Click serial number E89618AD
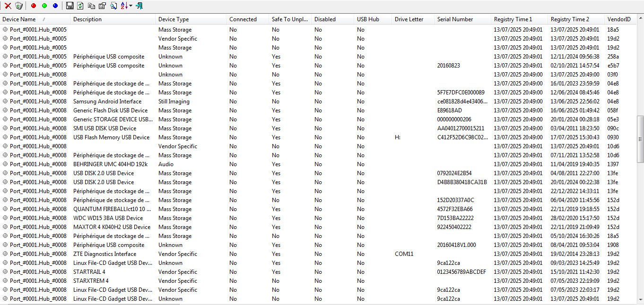Screen dimensions: 644x305 (x=450, y=110)
